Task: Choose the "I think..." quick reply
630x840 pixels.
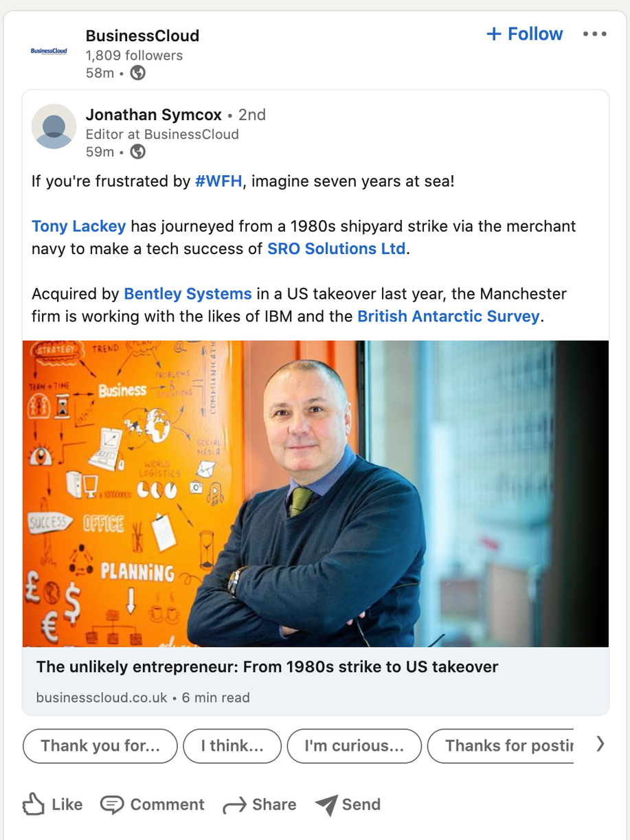Action: pos(232,746)
